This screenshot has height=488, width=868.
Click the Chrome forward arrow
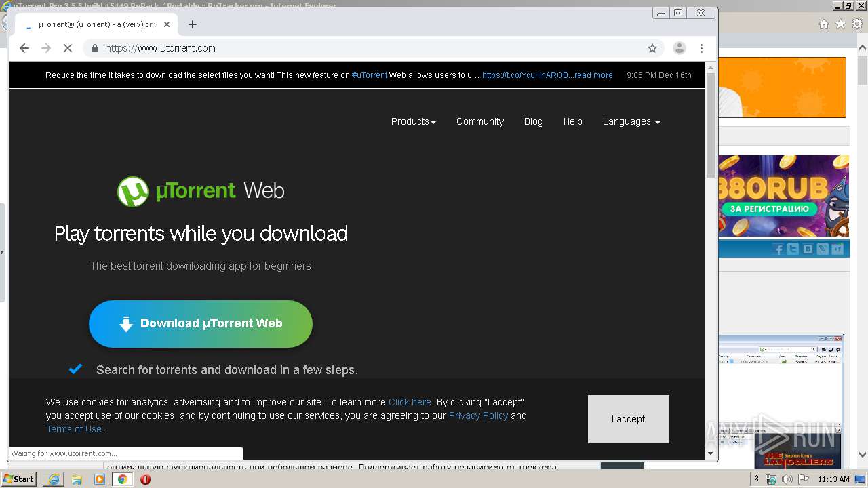click(x=46, y=48)
